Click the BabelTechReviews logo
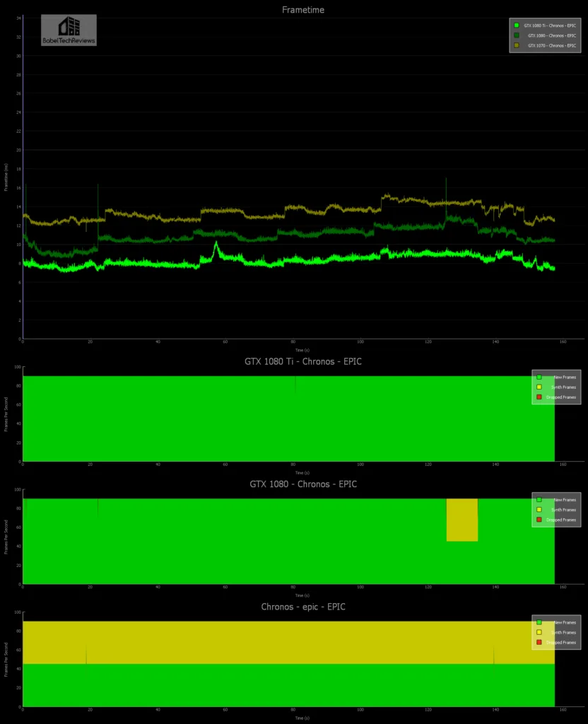This screenshot has height=724, width=588. click(x=69, y=30)
